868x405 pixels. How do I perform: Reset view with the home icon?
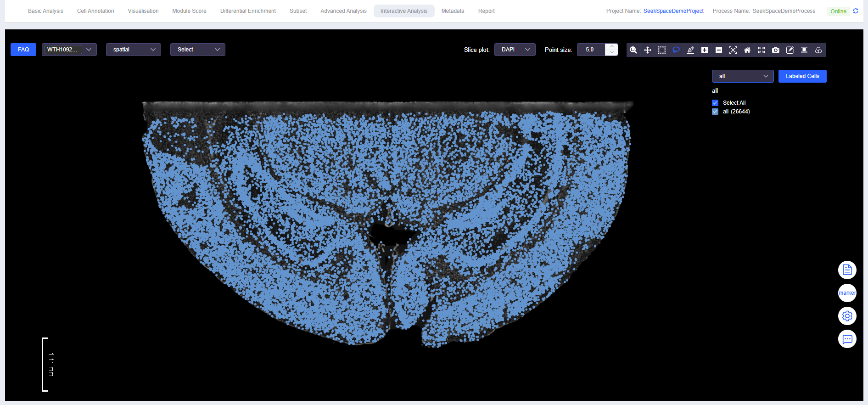tap(747, 50)
